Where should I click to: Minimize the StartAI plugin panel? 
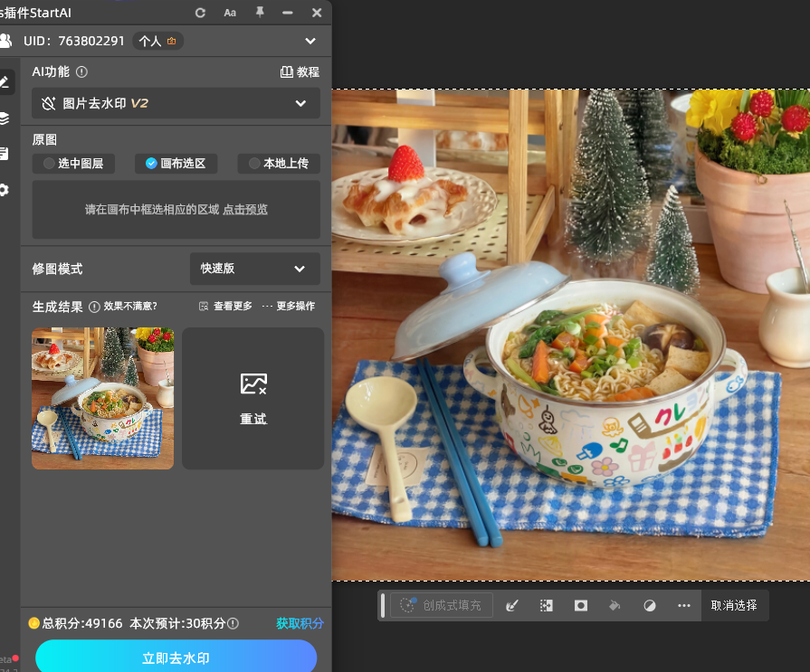pyautogui.click(x=288, y=13)
